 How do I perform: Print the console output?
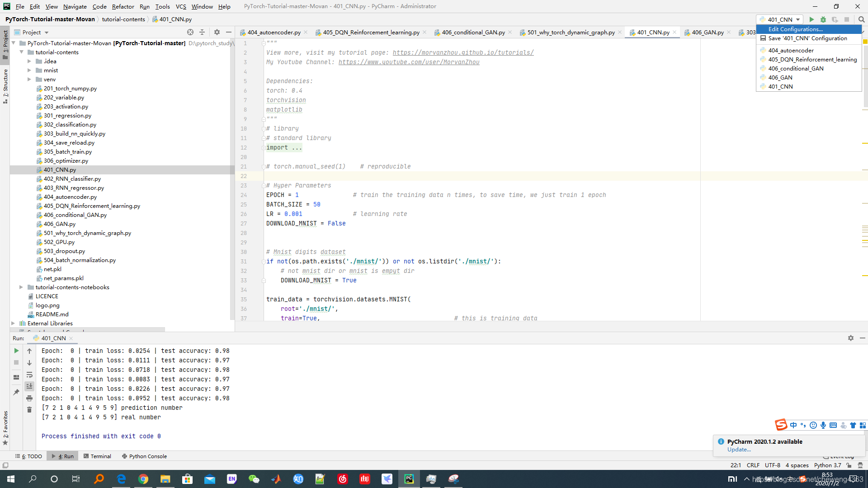click(29, 398)
